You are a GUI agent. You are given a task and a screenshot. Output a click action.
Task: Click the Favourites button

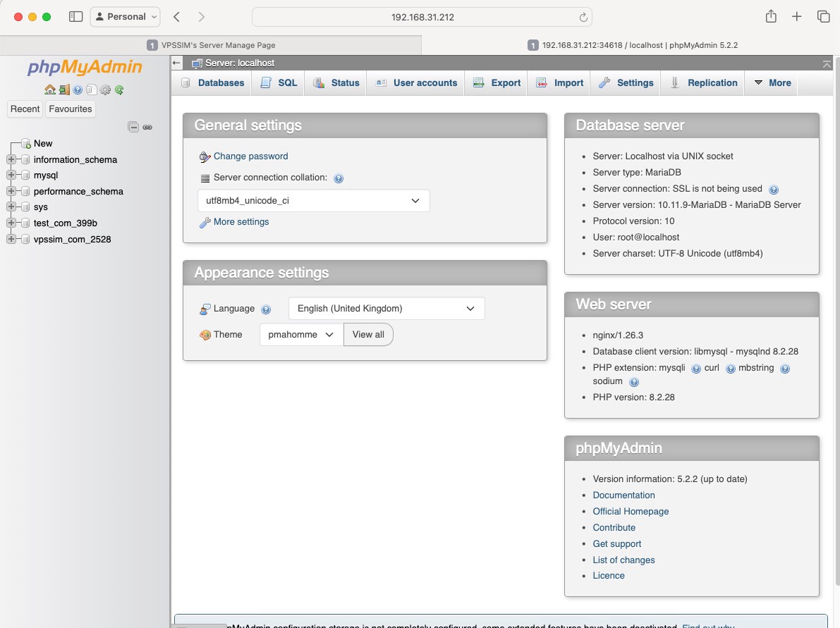[71, 109]
